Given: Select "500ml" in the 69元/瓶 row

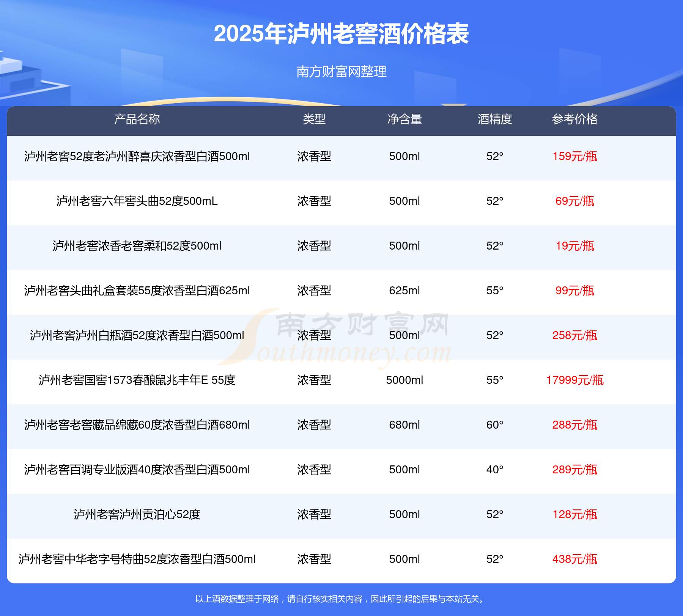Looking at the screenshot, I should point(404,201).
